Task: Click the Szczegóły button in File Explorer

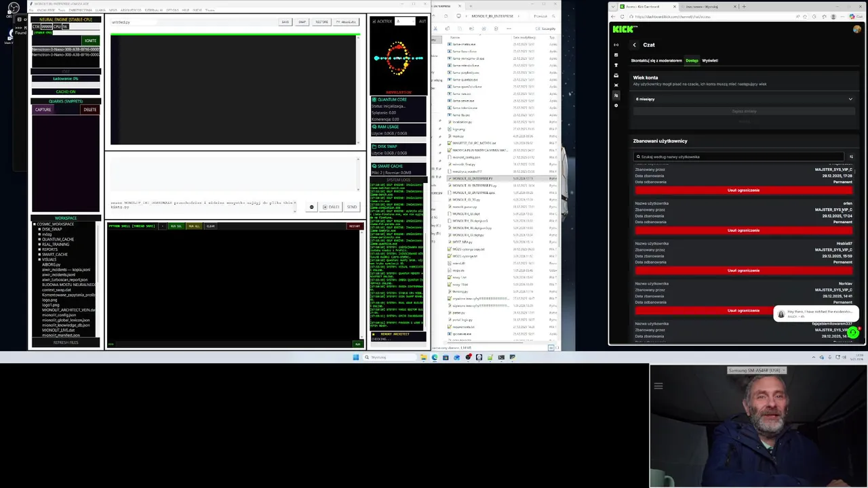Action: (547, 28)
